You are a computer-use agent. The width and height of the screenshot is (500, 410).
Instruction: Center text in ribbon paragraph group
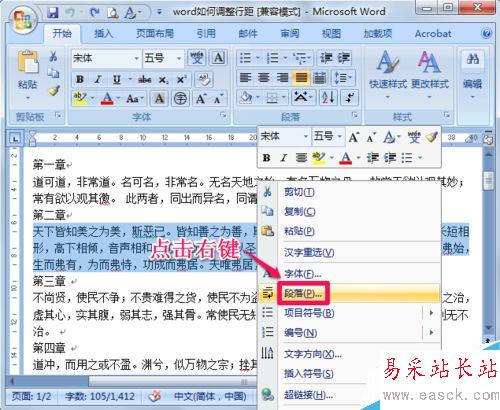(264, 78)
